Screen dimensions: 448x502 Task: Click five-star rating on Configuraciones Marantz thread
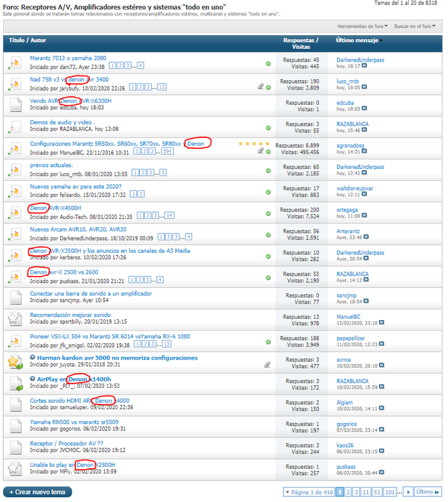(254, 144)
